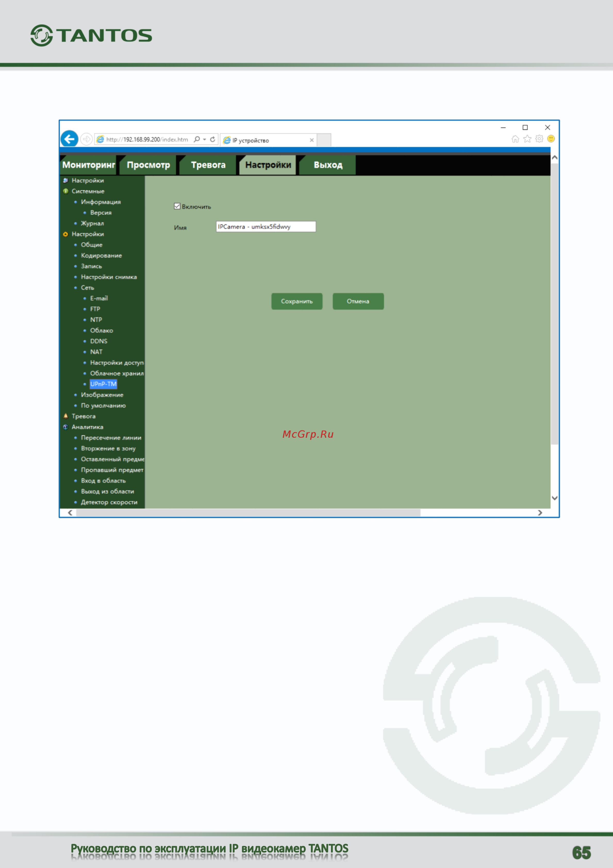Image resolution: width=613 pixels, height=868 pixels.
Task: Open favorites star icon
Action: [x=527, y=139]
